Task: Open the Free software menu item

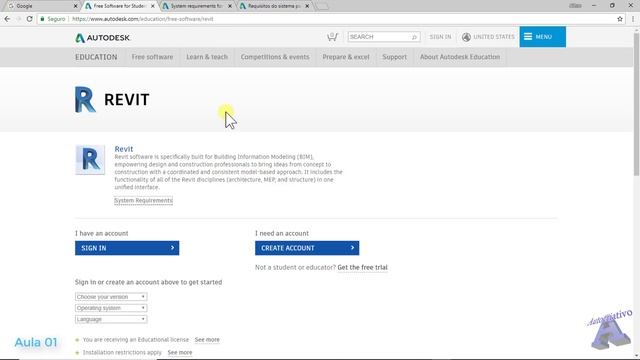Action: point(152,57)
